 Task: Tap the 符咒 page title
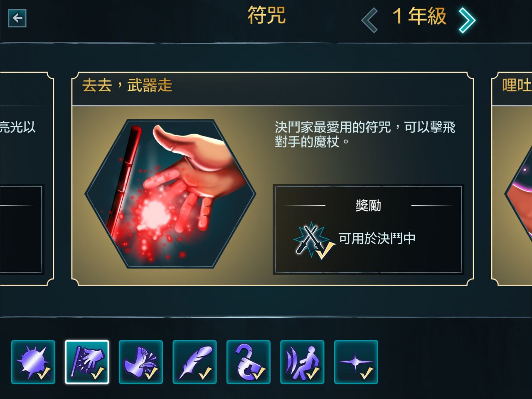click(266, 15)
